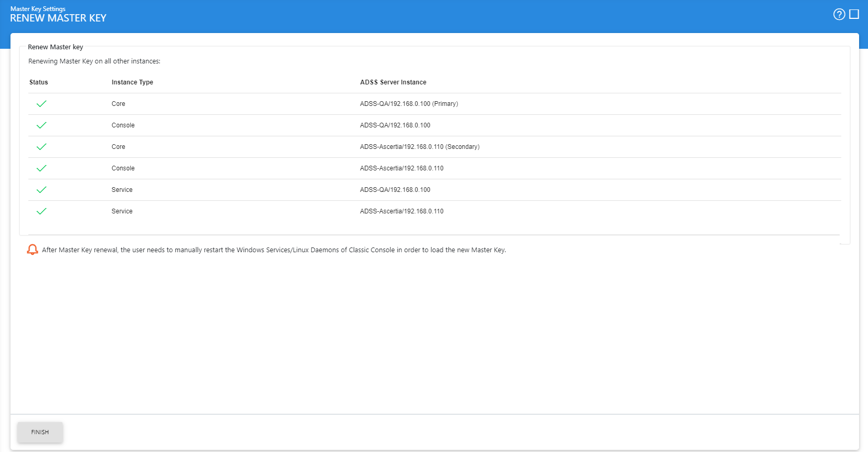Screen dimensions: 868x452
Task: Click the ADSS Server Instance column header
Action: (393, 82)
